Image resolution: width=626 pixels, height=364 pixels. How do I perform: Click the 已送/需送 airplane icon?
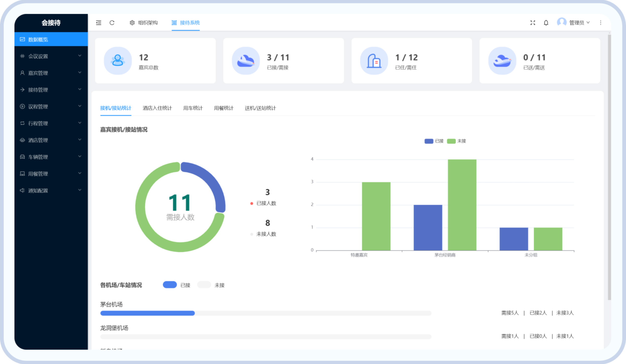tap(502, 61)
